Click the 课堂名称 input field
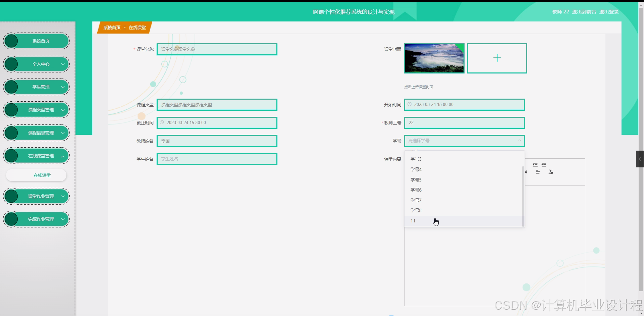The width and height of the screenshot is (644, 316). tap(217, 49)
